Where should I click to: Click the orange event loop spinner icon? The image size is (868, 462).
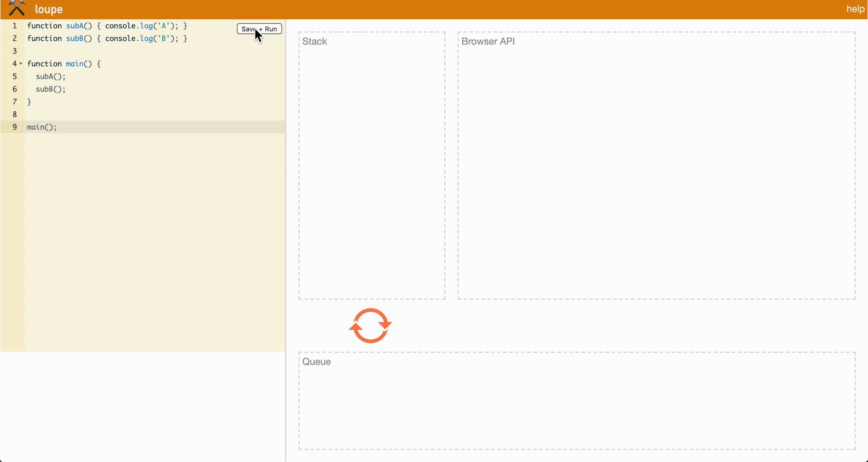click(x=370, y=325)
